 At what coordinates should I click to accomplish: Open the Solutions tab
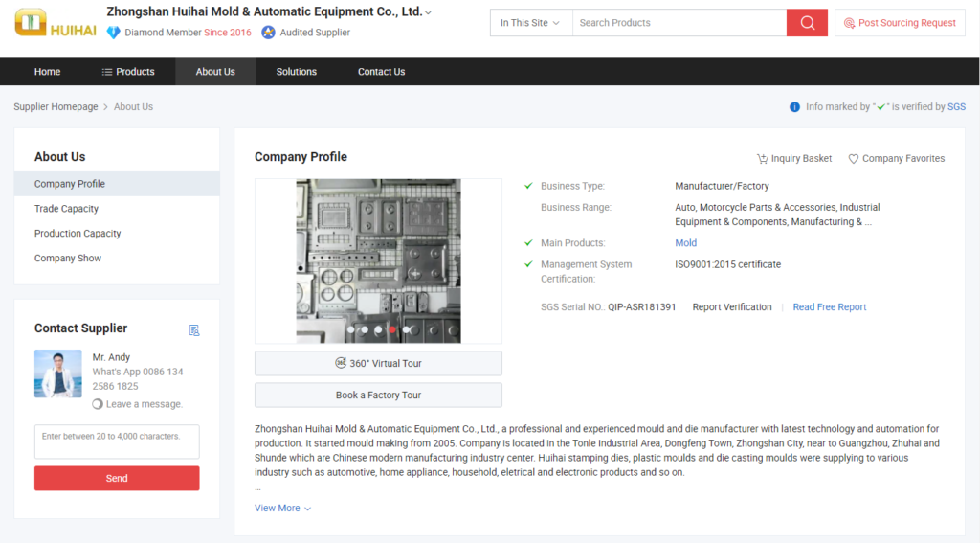pyautogui.click(x=297, y=71)
